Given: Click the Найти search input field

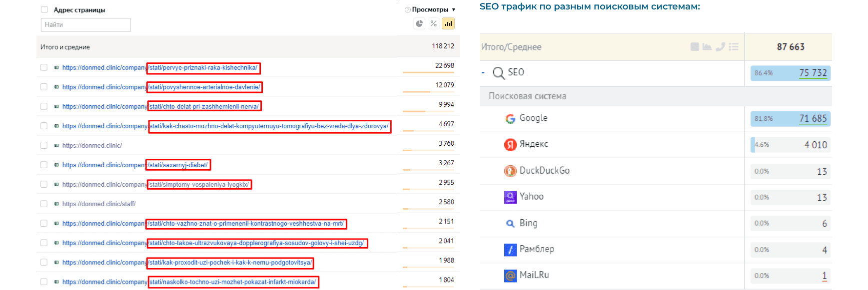Looking at the screenshot, I should pyautogui.click(x=85, y=24).
